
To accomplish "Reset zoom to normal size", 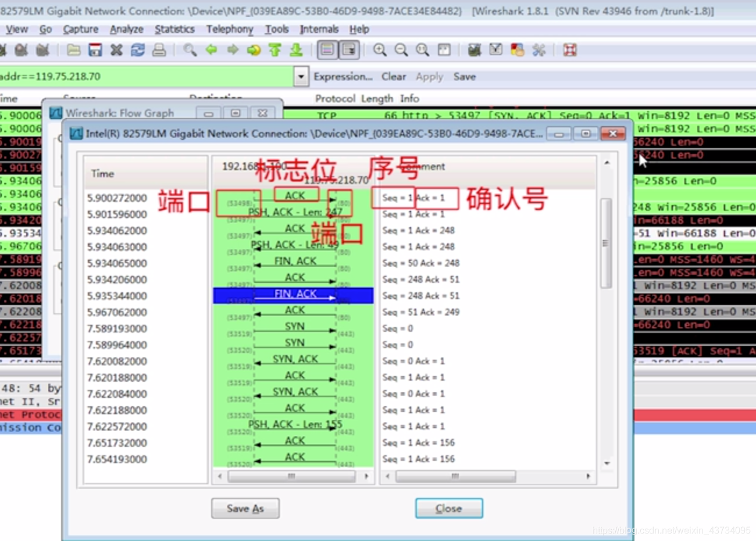I will point(422,51).
